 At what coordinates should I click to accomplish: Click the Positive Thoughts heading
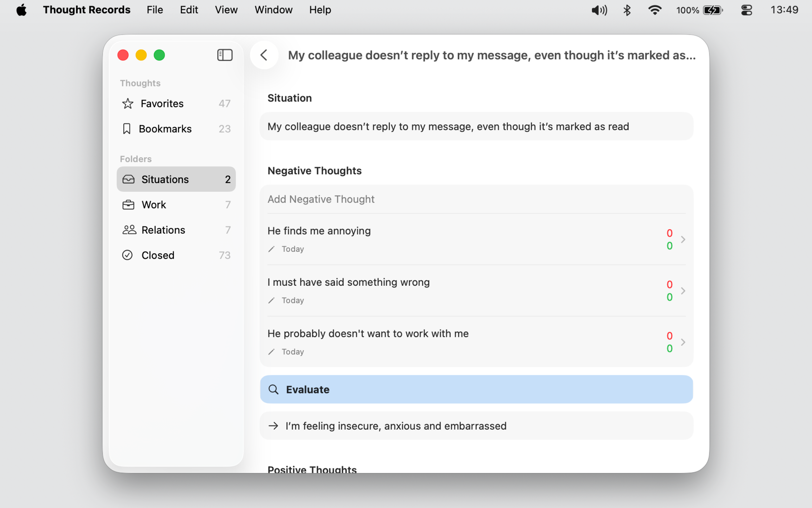tap(312, 469)
